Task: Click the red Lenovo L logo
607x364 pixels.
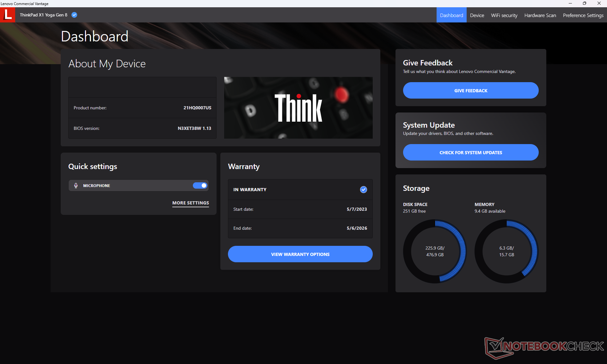Action: [x=8, y=15]
